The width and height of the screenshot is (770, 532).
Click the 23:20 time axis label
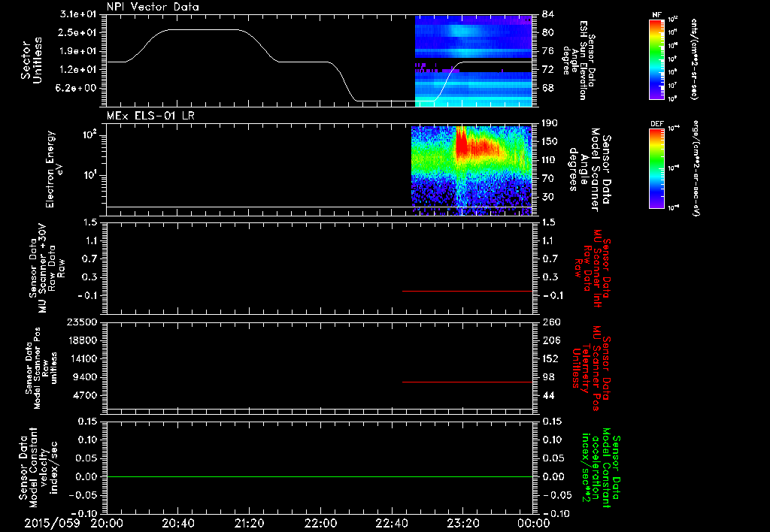pos(462,523)
